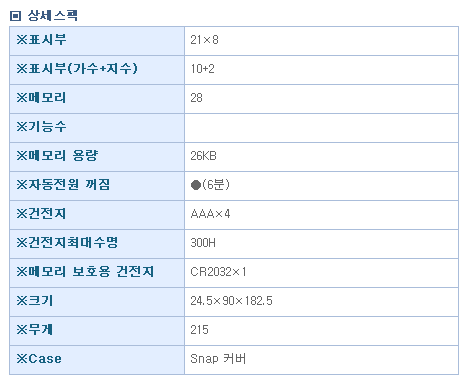Click the 상세스펙 section heading

pyautogui.click(x=53, y=15)
